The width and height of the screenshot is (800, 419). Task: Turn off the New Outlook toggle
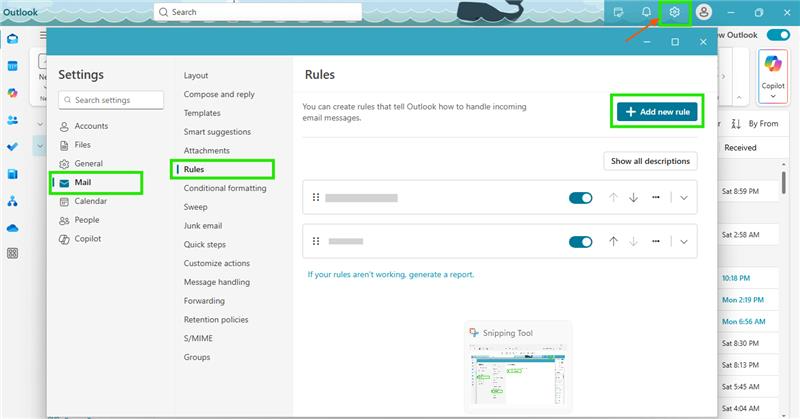coord(778,35)
